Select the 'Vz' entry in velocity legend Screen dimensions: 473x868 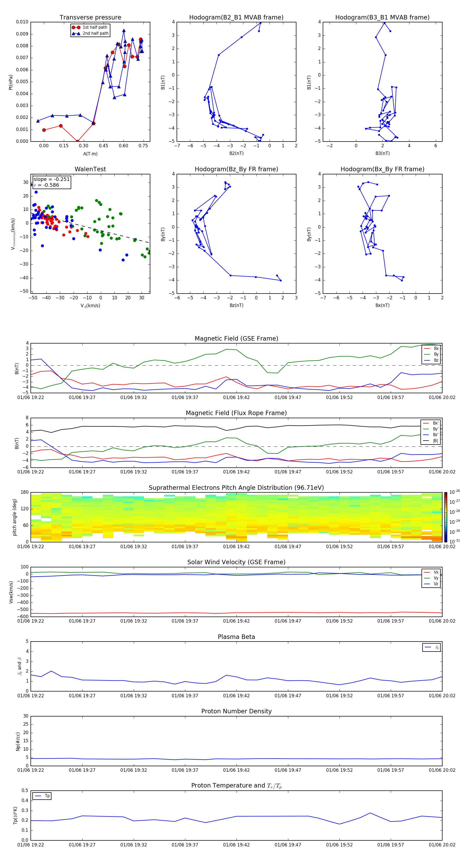click(431, 584)
